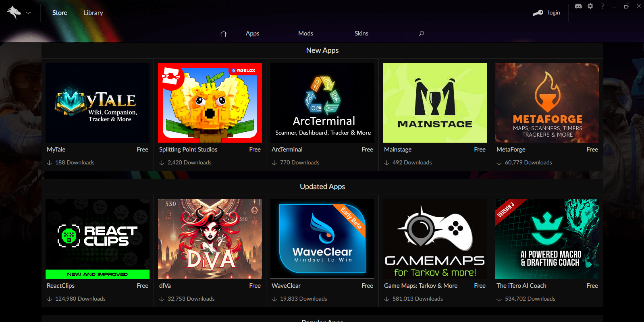
Task: Click the help question mark icon
Action: (602, 6)
